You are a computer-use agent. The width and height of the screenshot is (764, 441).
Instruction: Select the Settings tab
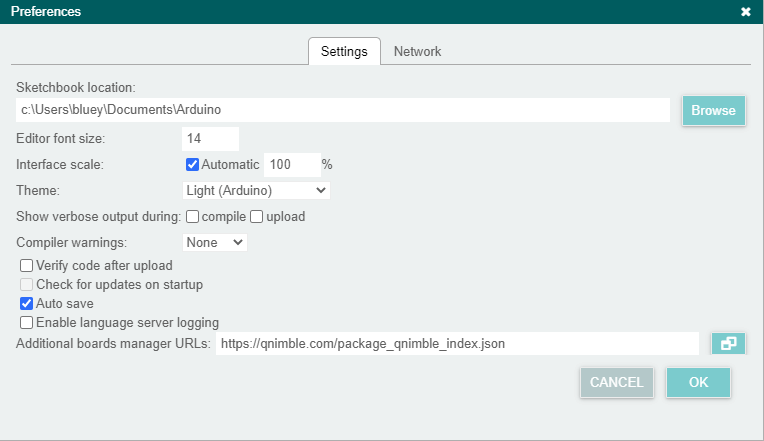pos(344,51)
